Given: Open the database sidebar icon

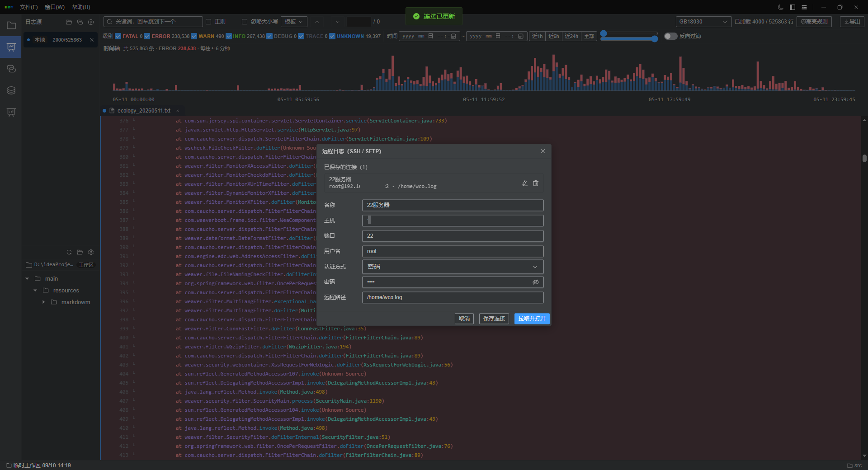Looking at the screenshot, I should coord(11,90).
